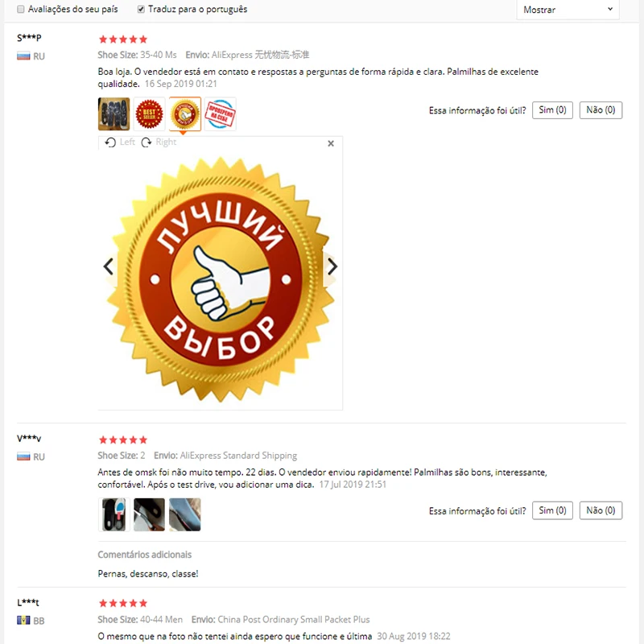This screenshot has width=644, height=644.
Task: Click Não (0) on V***v review
Action: tap(601, 510)
